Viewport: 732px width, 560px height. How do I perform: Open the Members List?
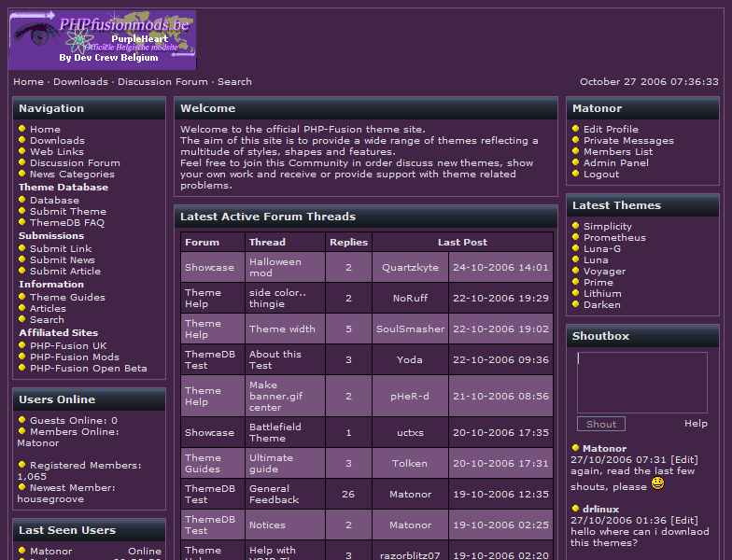[618, 151]
